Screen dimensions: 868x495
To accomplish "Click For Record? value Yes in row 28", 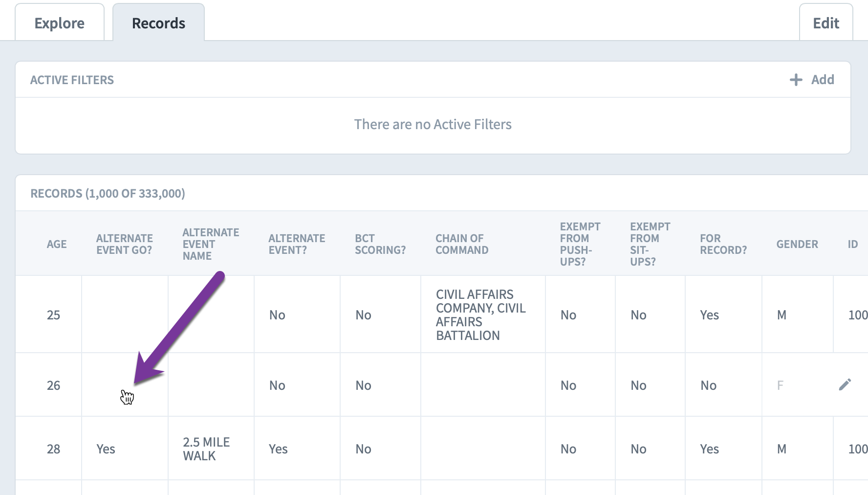I will click(709, 449).
